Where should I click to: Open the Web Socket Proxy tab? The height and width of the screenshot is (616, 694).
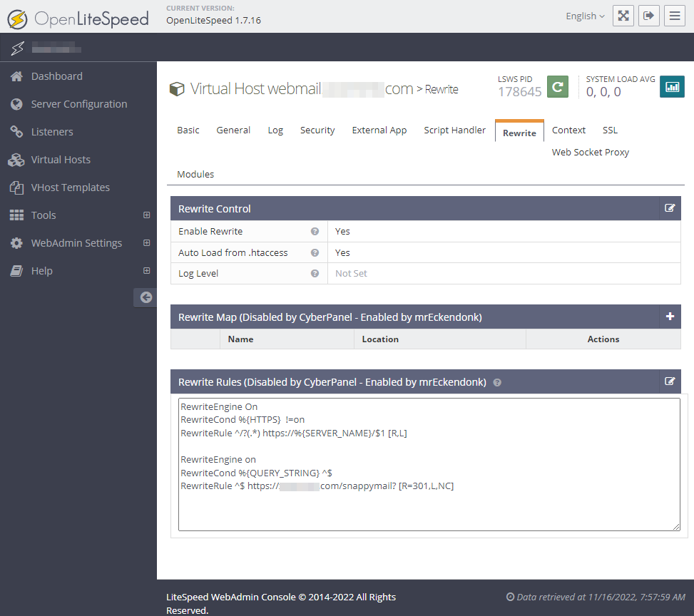tap(590, 152)
